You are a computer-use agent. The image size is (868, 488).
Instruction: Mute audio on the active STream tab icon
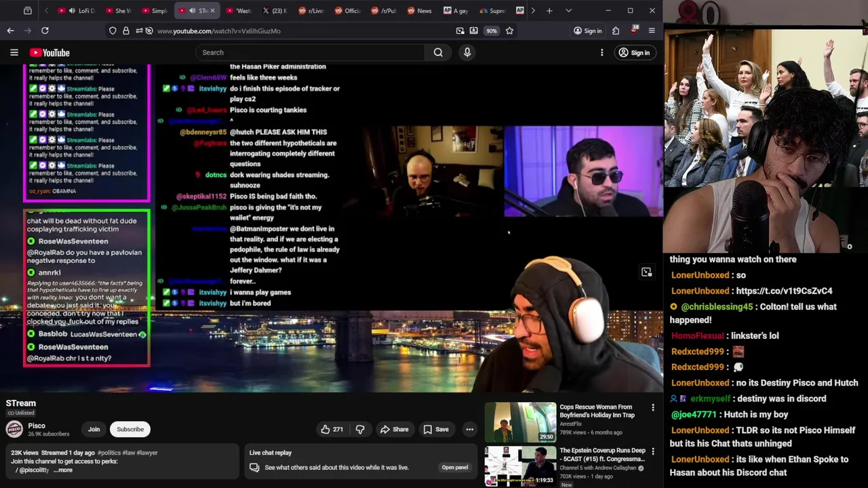(193, 11)
